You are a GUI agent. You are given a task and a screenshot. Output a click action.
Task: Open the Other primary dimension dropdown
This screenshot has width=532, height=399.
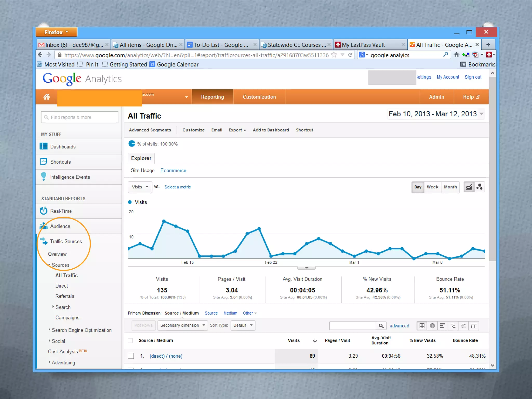250,313
